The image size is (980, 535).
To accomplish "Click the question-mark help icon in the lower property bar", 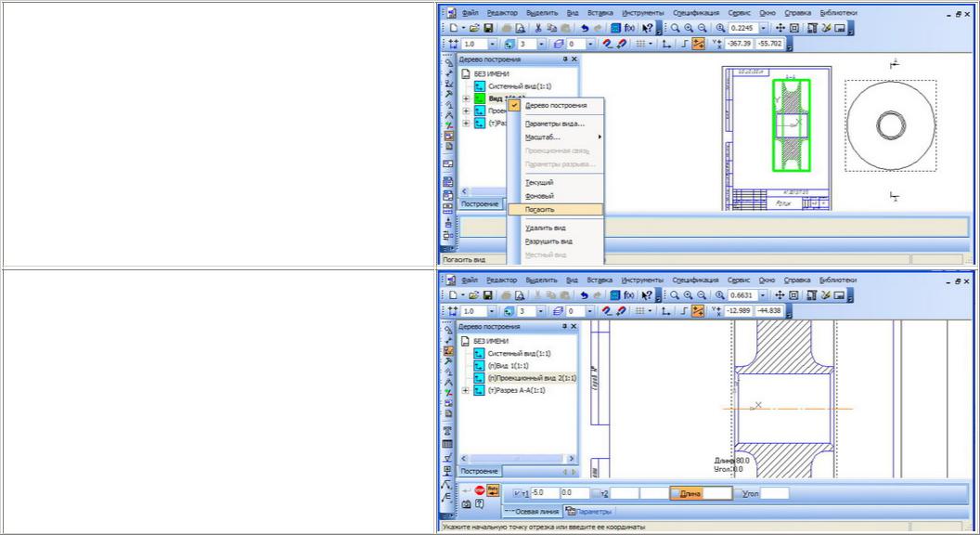I will click(x=480, y=503).
